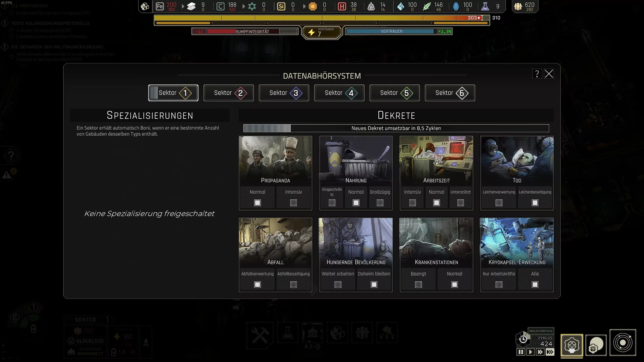This screenshot has width=644, height=362.
Task: Click the Abfall decree image
Action: coord(275,243)
